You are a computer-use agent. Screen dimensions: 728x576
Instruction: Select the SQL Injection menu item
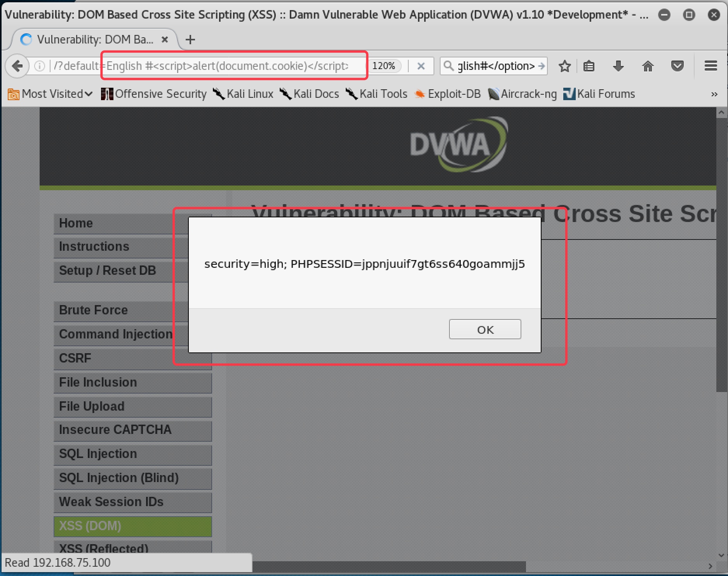(x=132, y=454)
